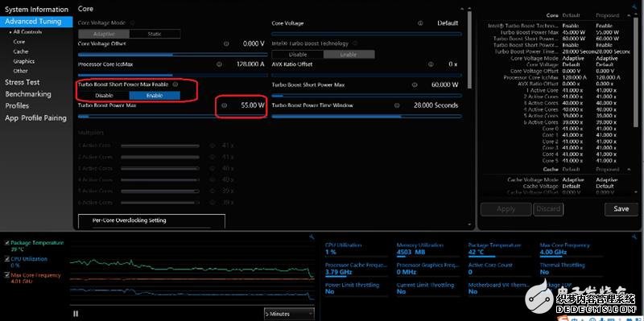Collapse the Cache section in proposed settings panel
Image resolution: width=644 pixels, height=321 pixels.
click(x=629, y=169)
